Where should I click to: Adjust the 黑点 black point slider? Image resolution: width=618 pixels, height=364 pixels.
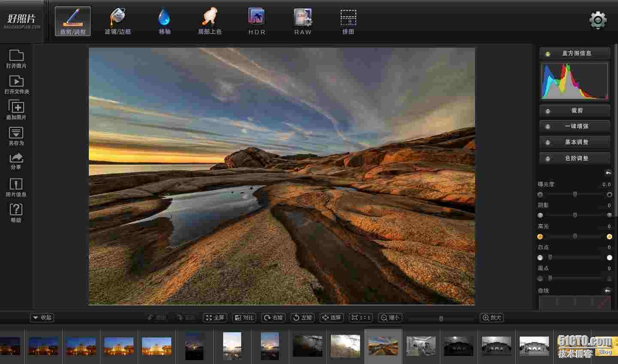coord(575,278)
